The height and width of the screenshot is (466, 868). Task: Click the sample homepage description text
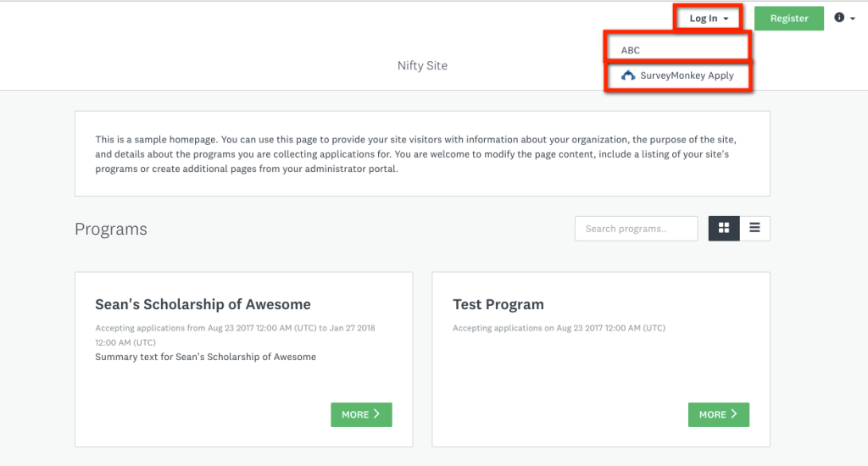pyautogui.click(x=415, y=154)
